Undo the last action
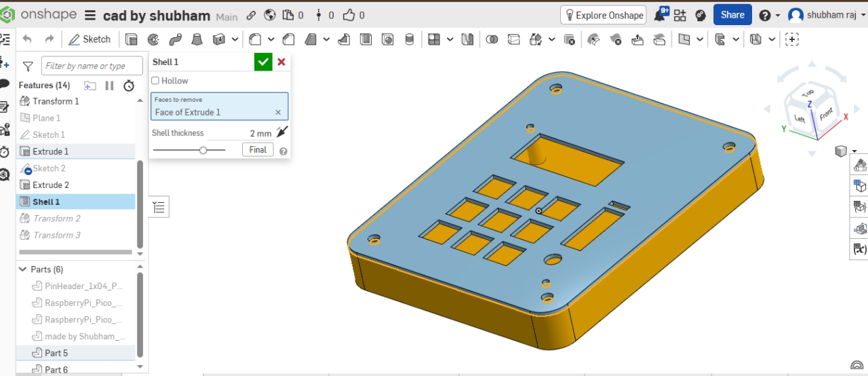Image resolution: width=868 pixels, height=376 pixels. (x=27, y=39)
